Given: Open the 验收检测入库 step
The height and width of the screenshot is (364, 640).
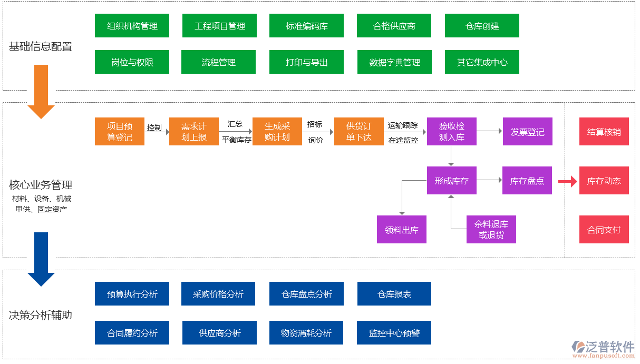Looking at the screenshot, I should tap(451, 131).
